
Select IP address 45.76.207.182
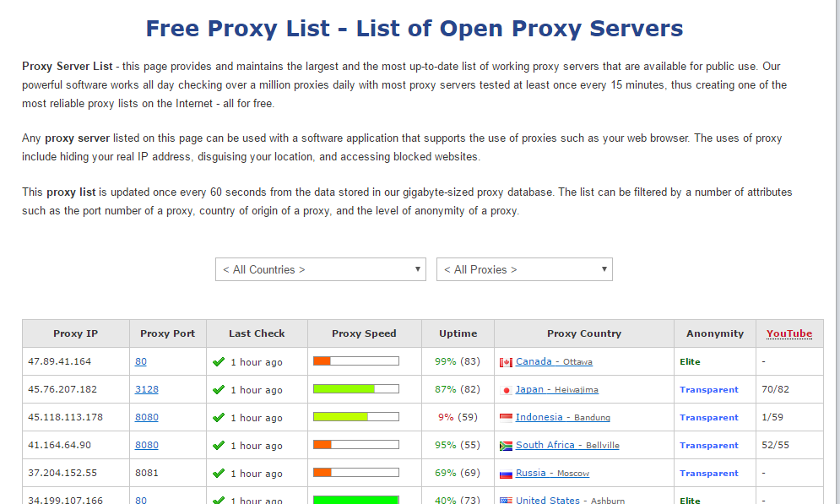pos(62,389)
